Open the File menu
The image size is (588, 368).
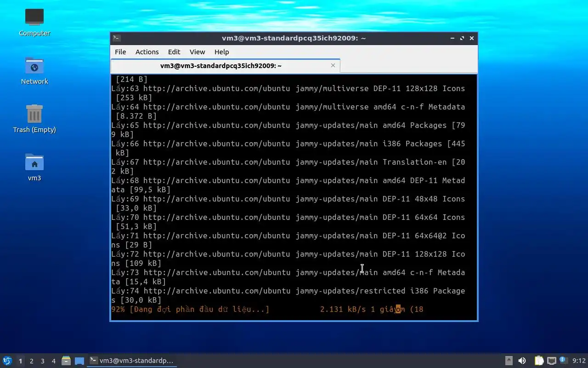120,52
